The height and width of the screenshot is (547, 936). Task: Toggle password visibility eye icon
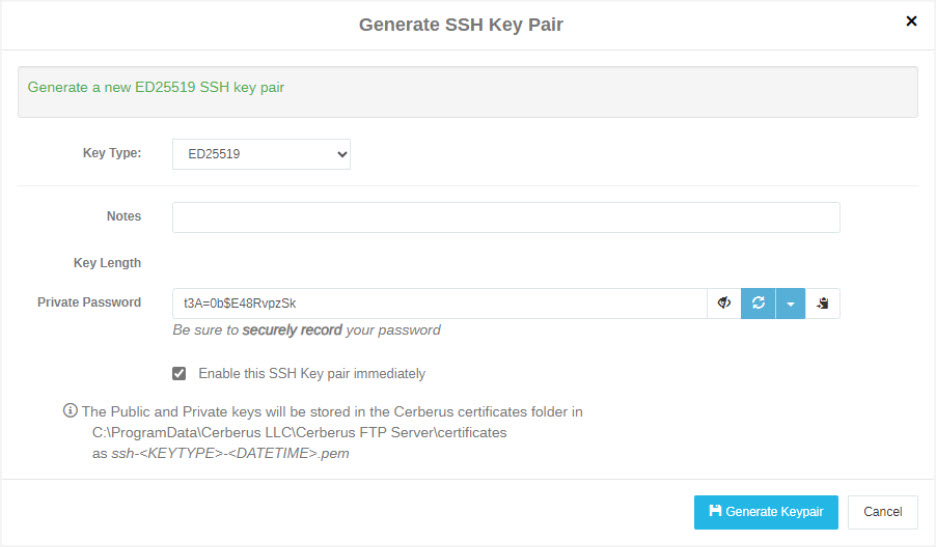tap(724, 303)
